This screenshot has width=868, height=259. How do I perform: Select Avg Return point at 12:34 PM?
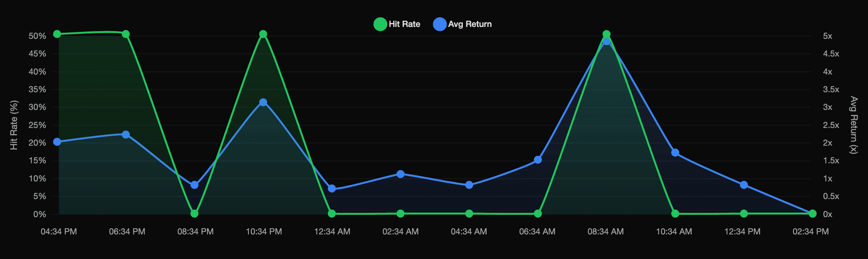tap(744, 185)
